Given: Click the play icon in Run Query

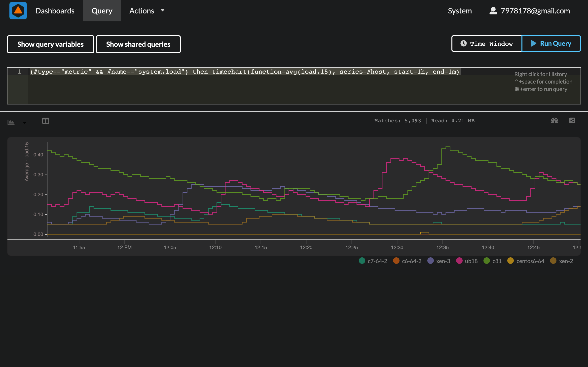Looking at the screenshot, I should 533,44.
